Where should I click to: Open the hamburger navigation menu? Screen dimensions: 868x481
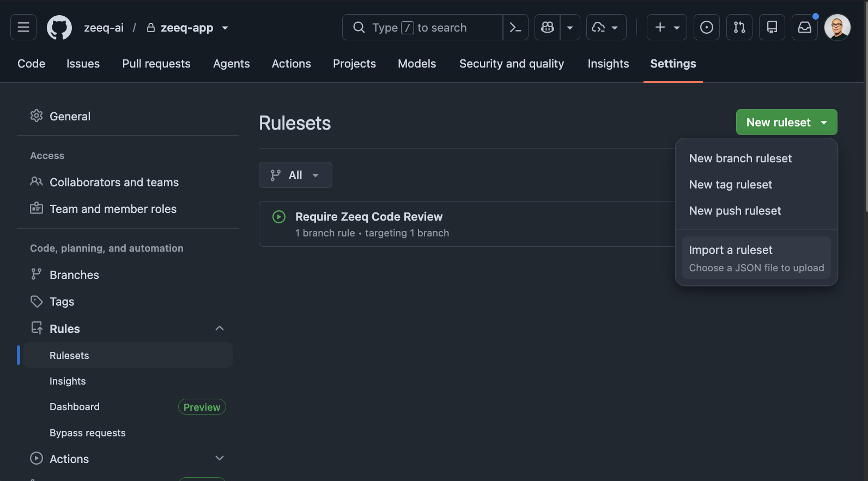23,27
